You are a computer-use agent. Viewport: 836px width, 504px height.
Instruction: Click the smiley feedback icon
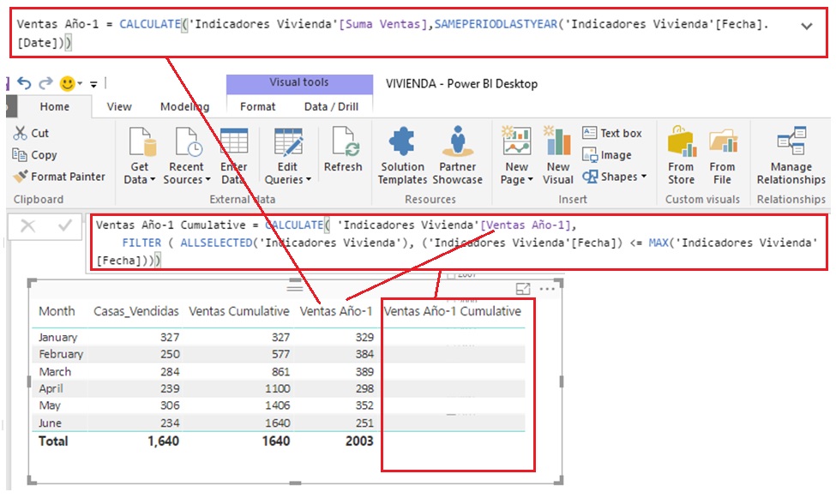click(67, 84)
